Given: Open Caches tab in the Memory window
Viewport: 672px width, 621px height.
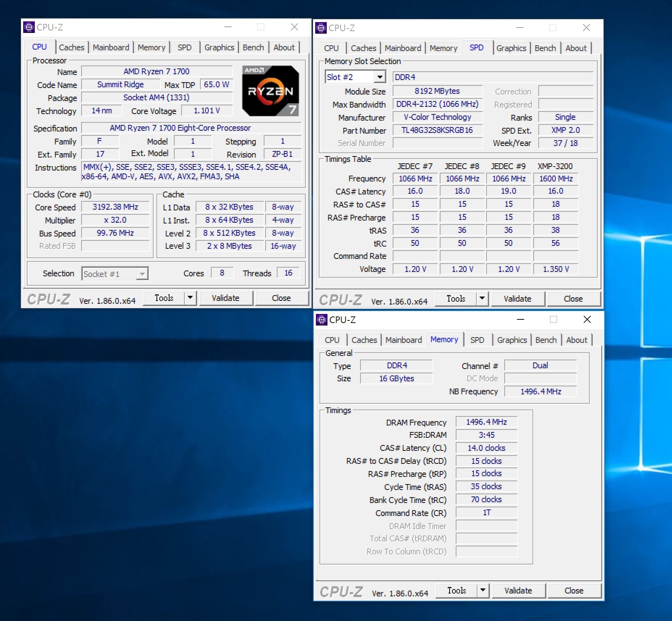Looking at the screenshot, I should 364,340.
